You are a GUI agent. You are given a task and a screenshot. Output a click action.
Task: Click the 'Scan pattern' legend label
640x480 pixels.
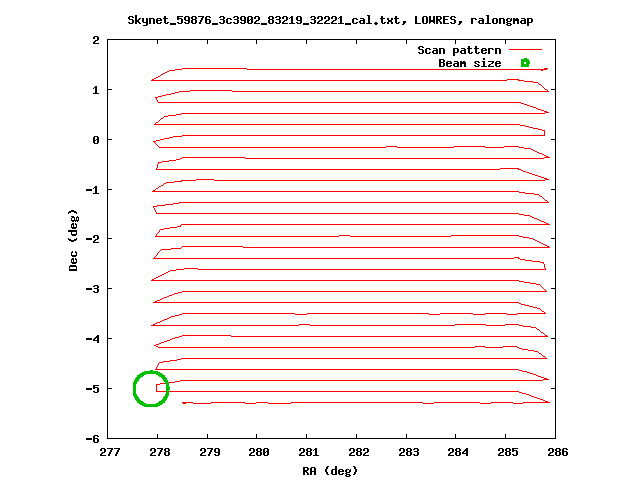pos(459,50)
